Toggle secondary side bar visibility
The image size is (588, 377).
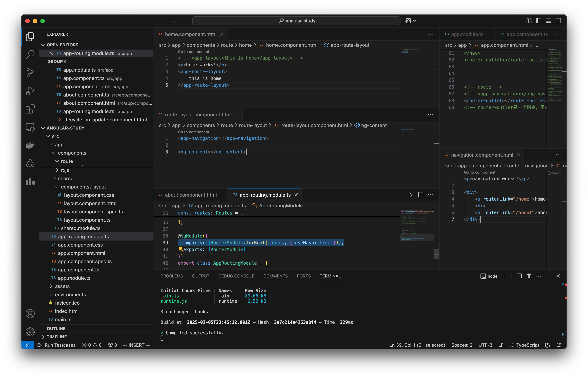pyautogui.click(x=558, y=21)
